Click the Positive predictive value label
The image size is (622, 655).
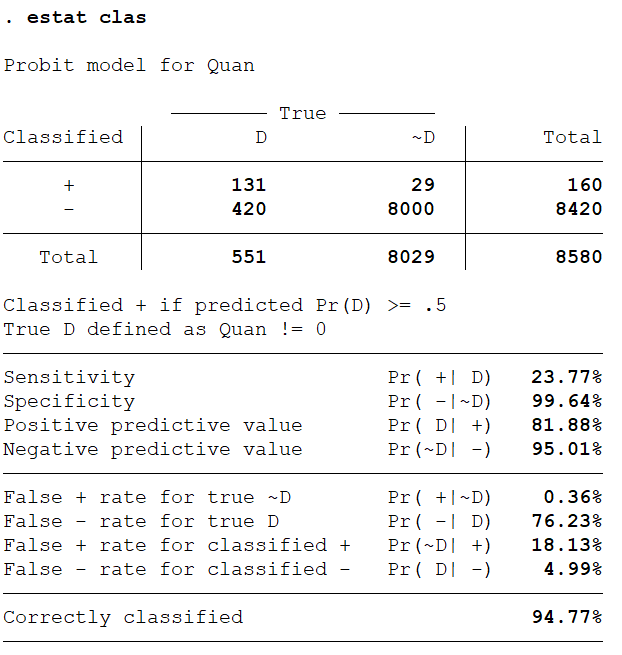[x=153, y=426]
